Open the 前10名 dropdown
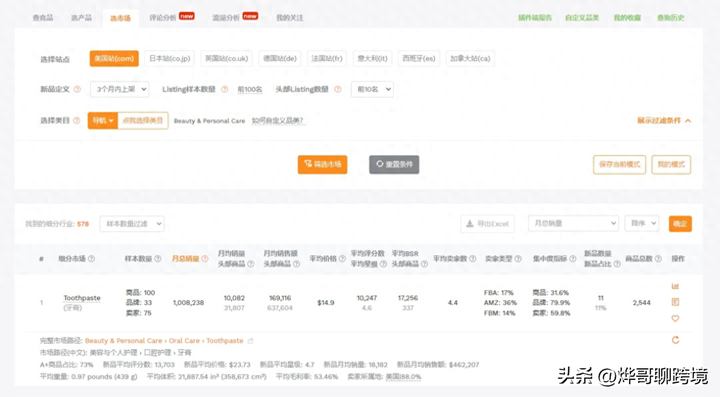The image size is (720, 397). pos(372,89)
